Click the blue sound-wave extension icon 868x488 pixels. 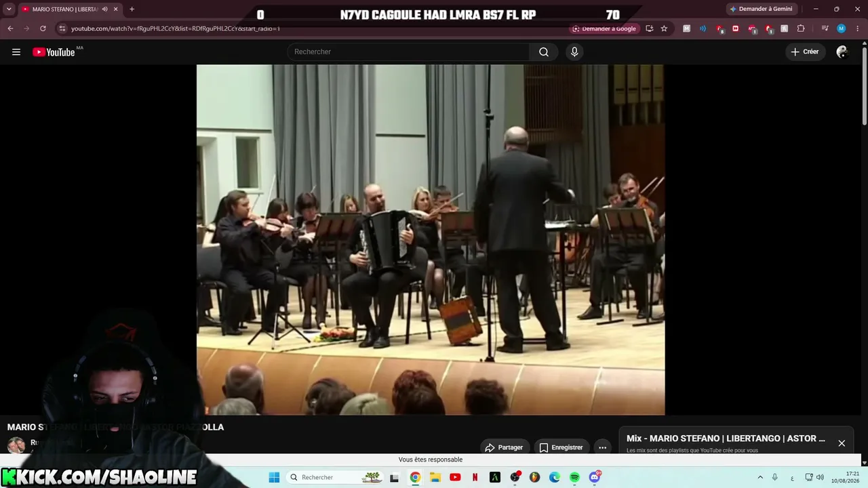[703, 28]
